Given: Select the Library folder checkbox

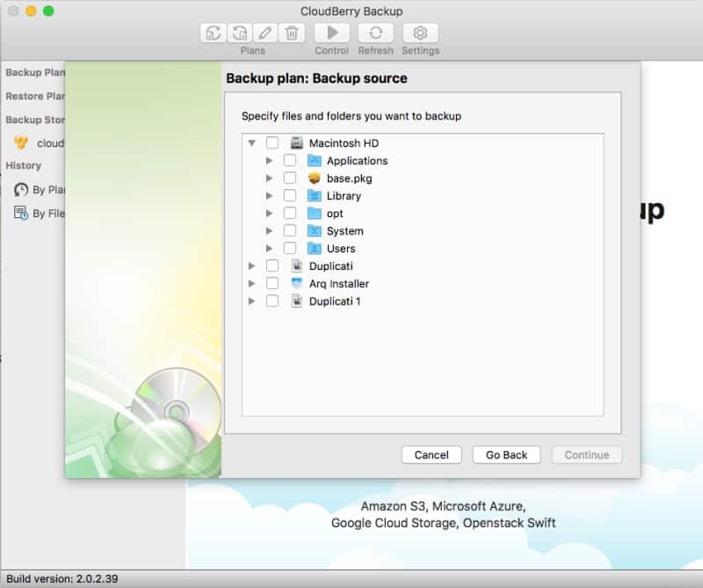Looking at the screenshot, I should coord(290,195).
